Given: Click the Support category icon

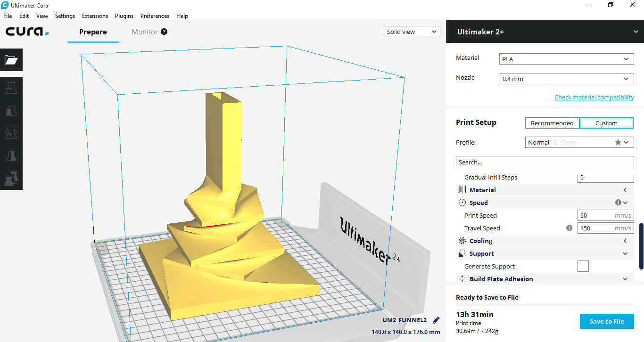Looking at the screenshot, I should 462,253.
